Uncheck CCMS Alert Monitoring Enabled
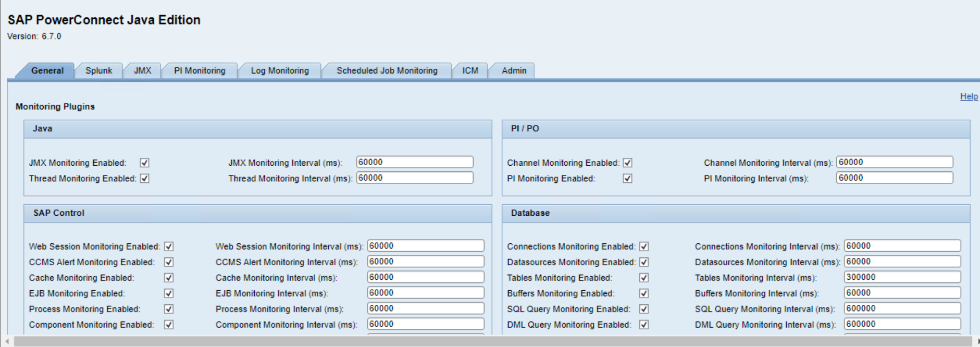This screenshot has height=347, width=980. (169, 262)
